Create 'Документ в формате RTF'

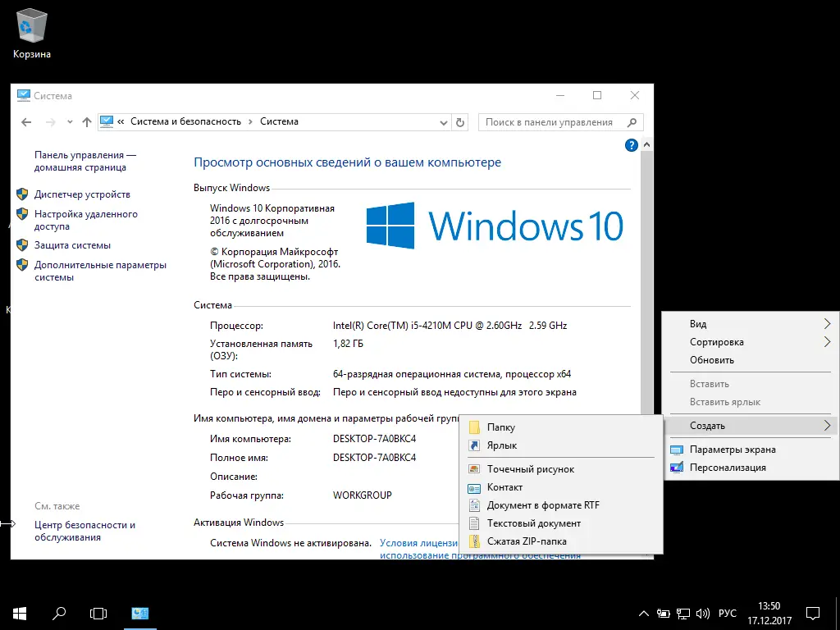(561, 505)
